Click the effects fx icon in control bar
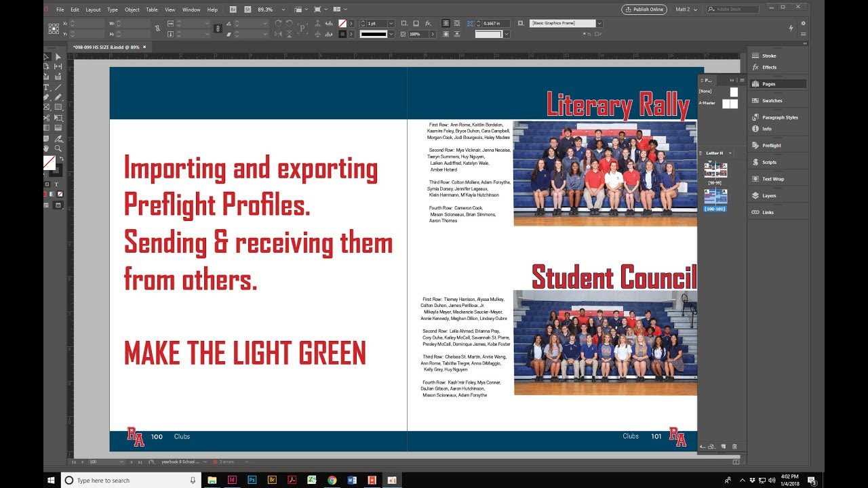Viewport: 868px width, 488px height. coord(429,23)
